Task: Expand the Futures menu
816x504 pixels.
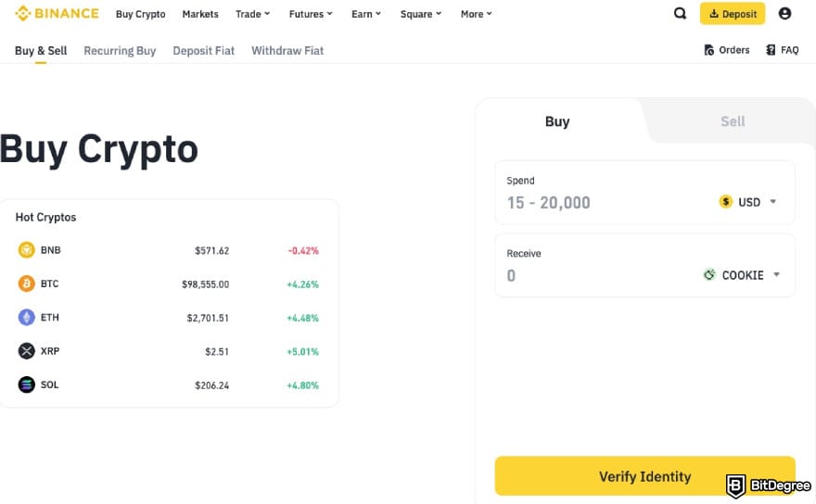Action: [311, 14]
